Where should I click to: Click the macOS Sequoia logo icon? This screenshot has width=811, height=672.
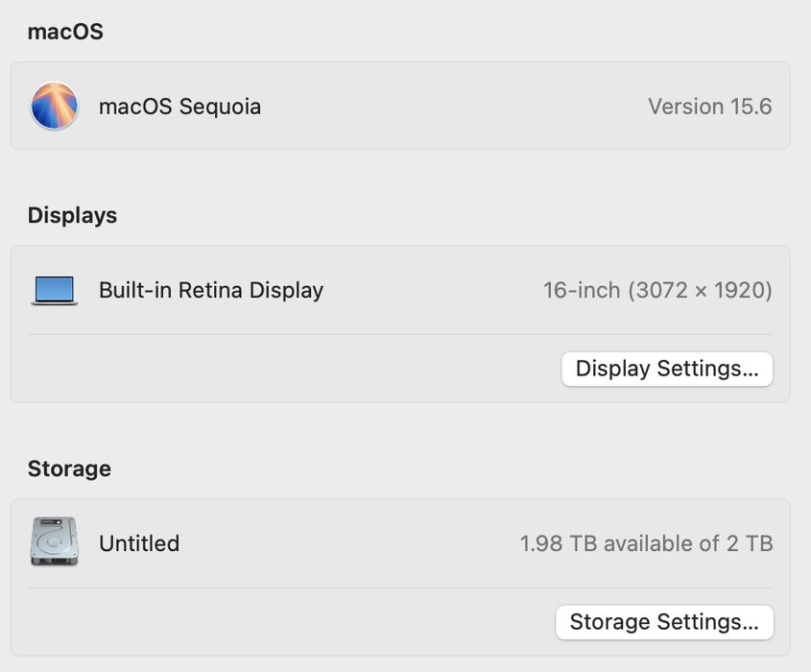[54, 106]
